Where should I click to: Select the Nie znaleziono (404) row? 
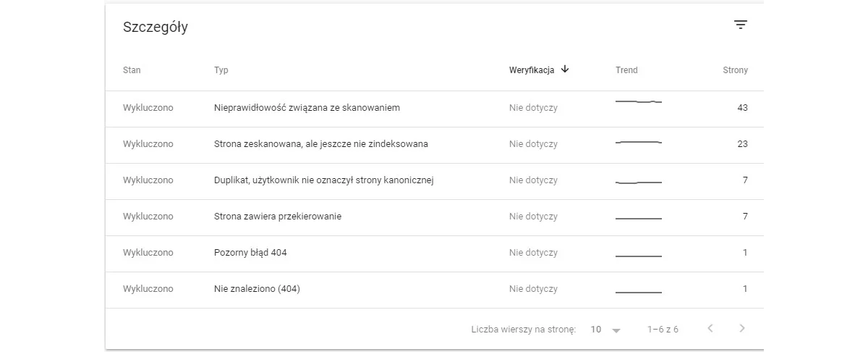point(435,290)
